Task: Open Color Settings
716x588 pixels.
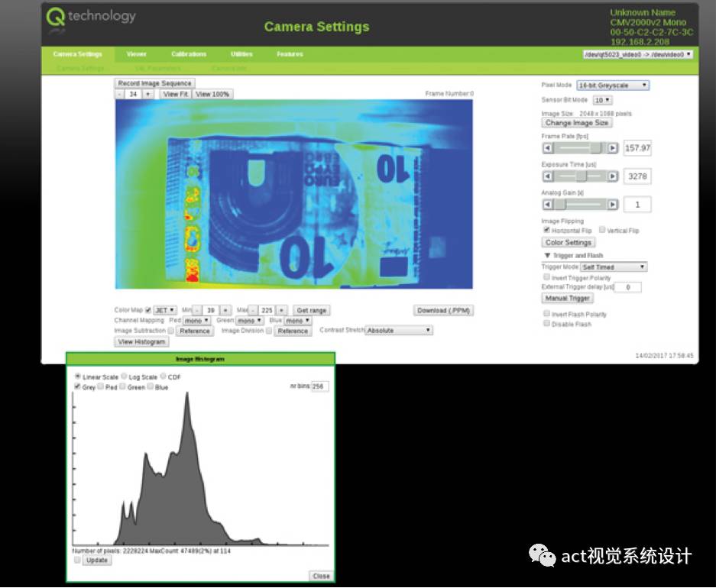Action: pyautogui.click(x=568, y=242)
